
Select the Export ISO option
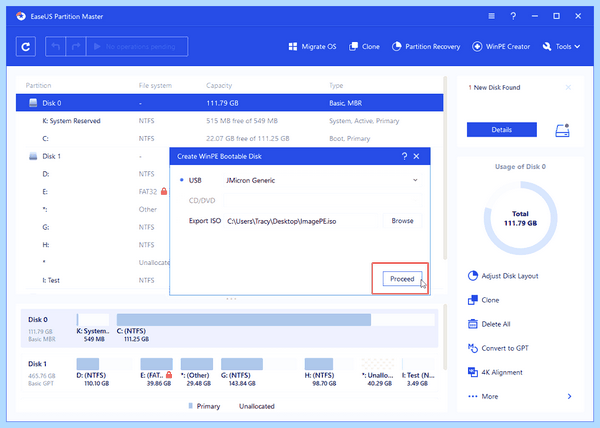coord(205,221)
